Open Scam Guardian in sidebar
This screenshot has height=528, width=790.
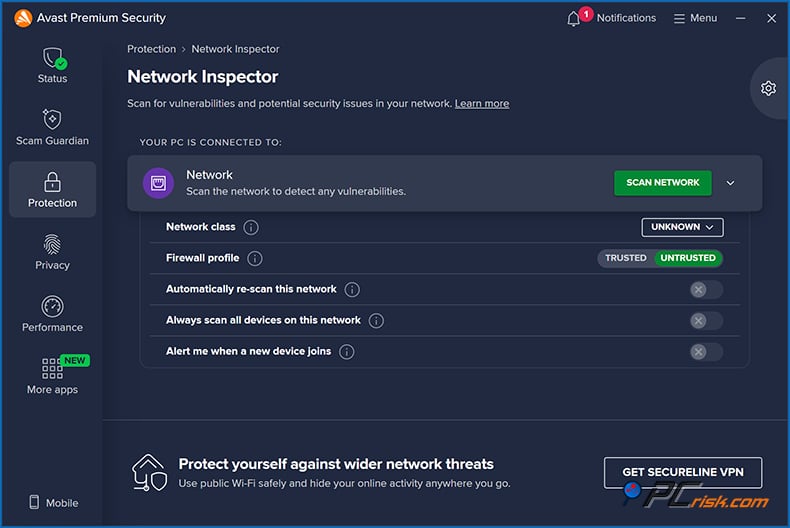(52, 120)
